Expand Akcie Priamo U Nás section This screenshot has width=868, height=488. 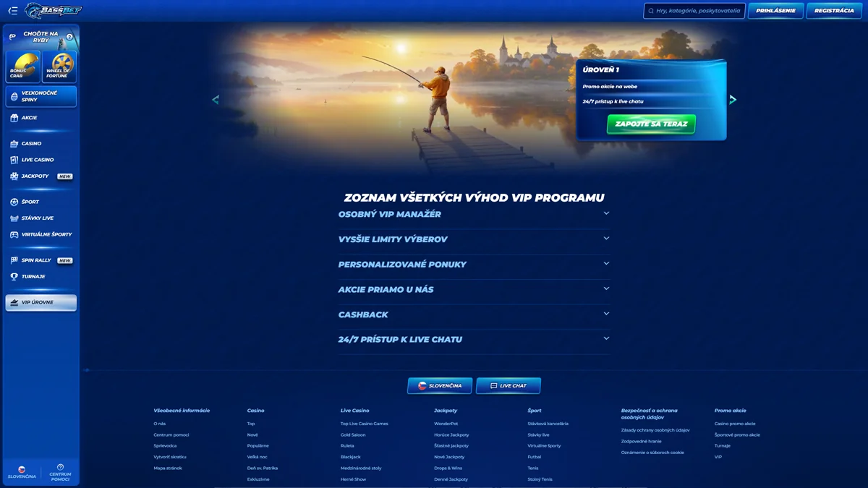474,289
